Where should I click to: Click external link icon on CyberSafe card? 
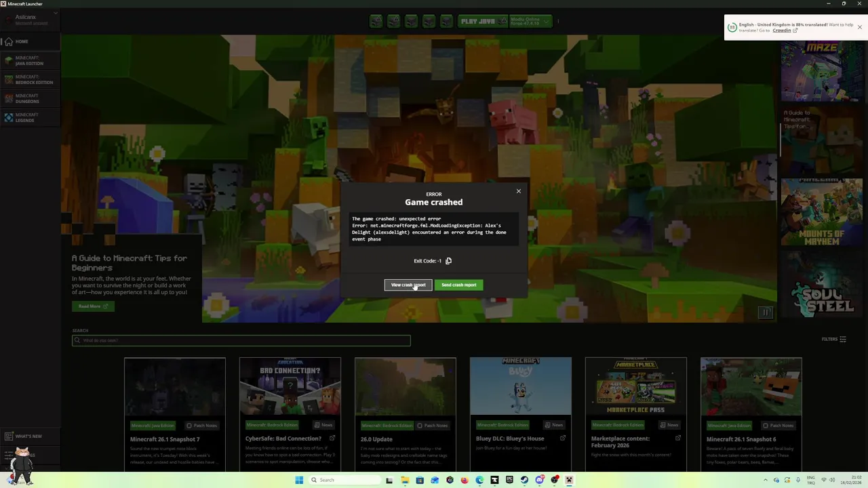(332, 439)
